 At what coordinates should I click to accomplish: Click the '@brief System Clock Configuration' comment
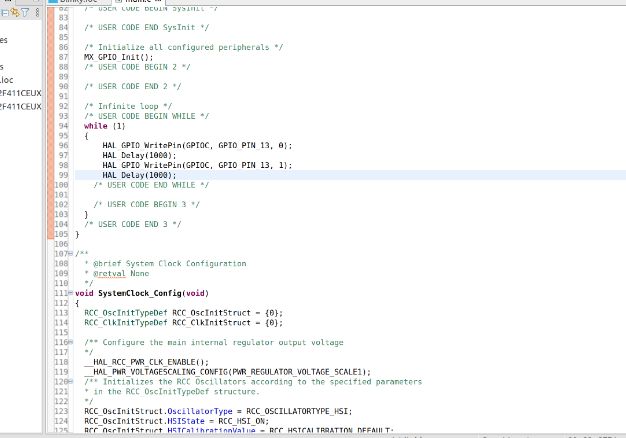click(165, 264)
